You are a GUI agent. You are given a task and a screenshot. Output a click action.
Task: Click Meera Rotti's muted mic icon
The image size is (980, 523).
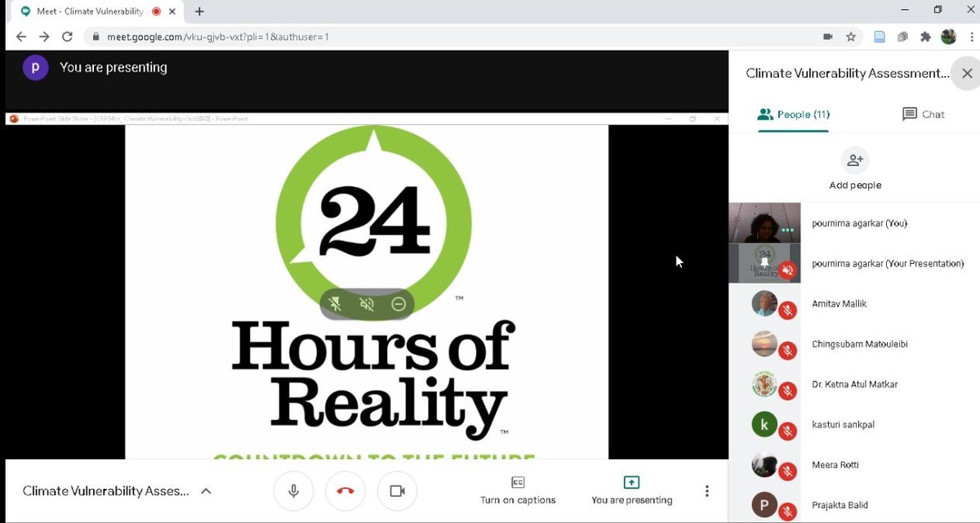787,472
